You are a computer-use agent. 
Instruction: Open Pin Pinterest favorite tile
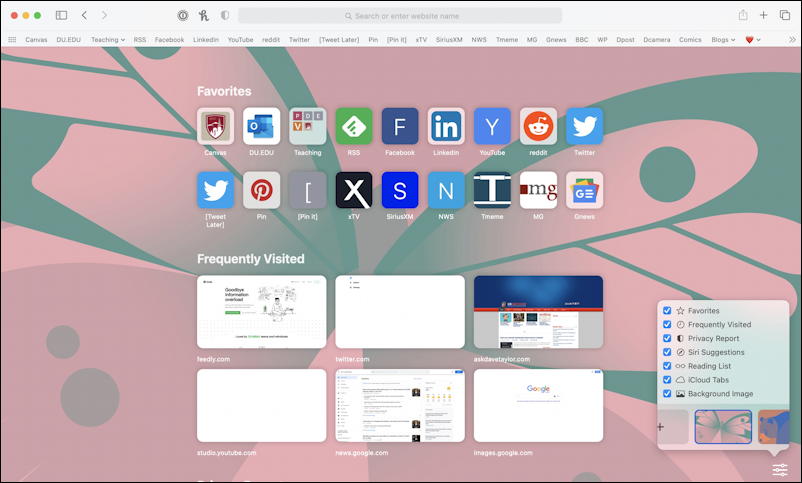pyautogui.click(x=261, y=190)
